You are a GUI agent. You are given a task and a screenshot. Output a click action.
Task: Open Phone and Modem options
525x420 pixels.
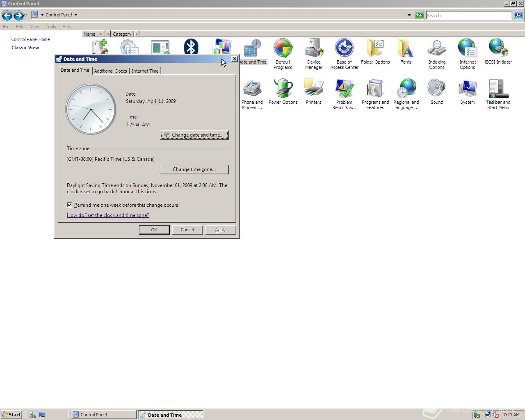coord(252,94)
